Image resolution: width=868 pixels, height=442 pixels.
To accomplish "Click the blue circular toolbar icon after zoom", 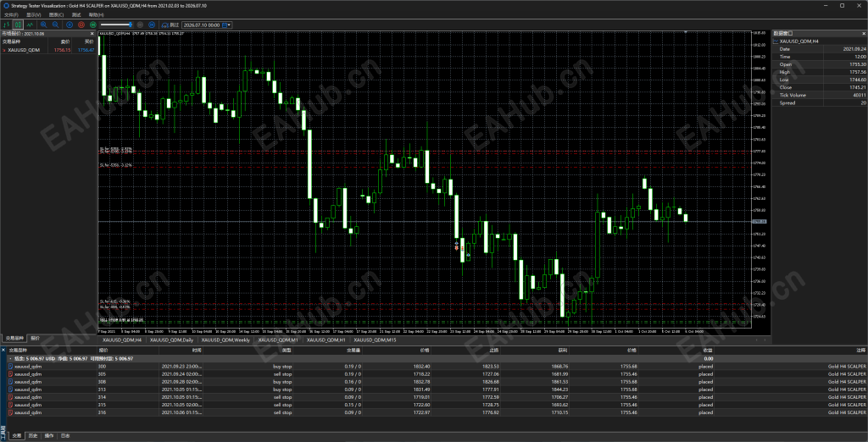I will [70, 25].
